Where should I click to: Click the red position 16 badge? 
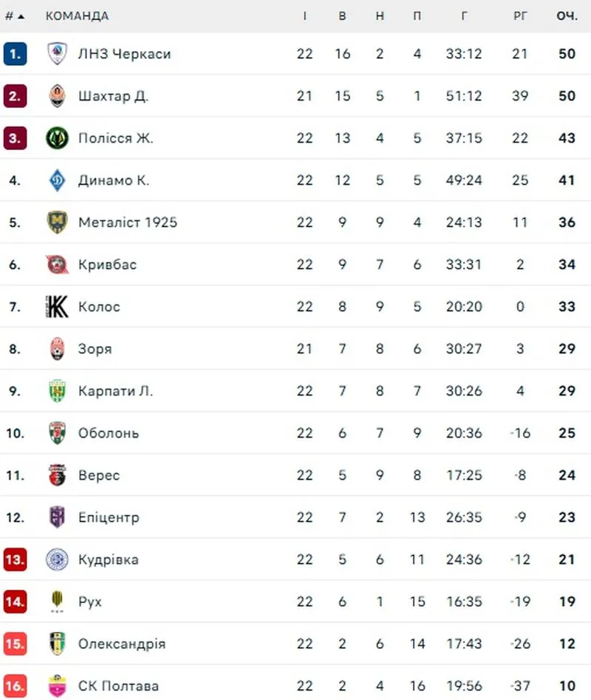[x=15, y=686]
